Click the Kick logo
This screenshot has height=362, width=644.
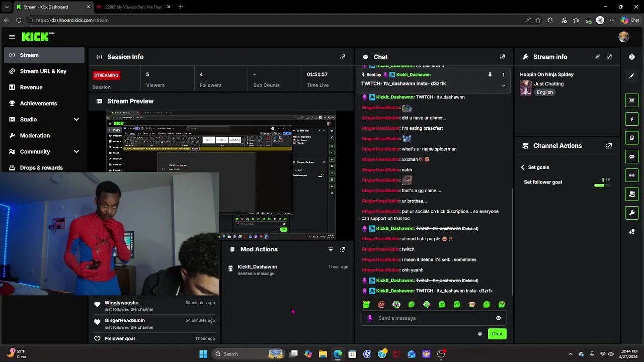click(x=38, y=37)
